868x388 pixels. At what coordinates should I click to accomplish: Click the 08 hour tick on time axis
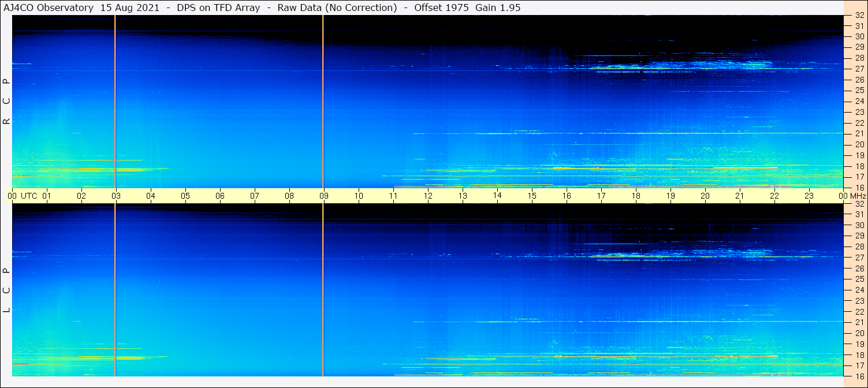click(289, 196)
